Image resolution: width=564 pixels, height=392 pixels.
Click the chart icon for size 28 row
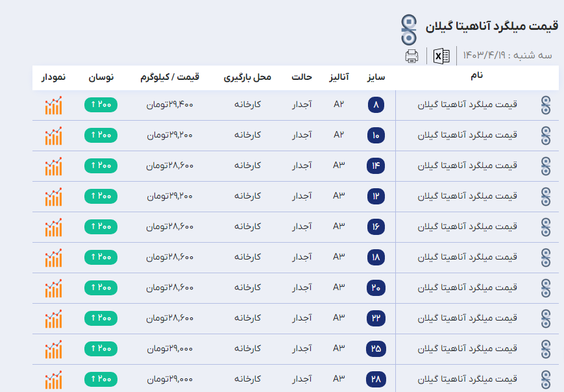[54, 379]
